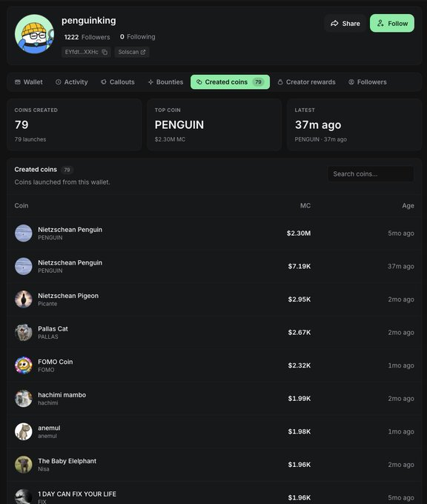Click the FOMO Coin name
427x504 pixels.
(56, 362)
